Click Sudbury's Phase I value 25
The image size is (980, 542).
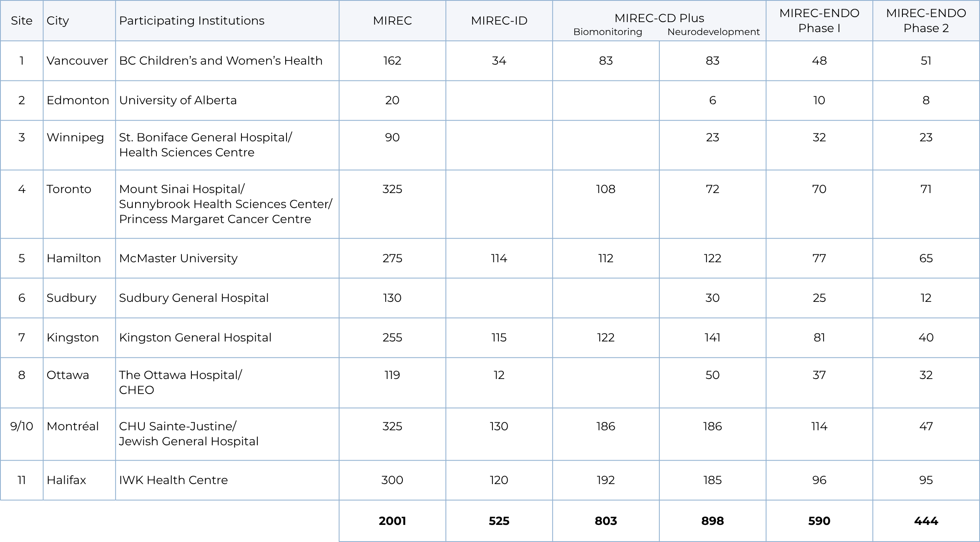tap(819, 298)
